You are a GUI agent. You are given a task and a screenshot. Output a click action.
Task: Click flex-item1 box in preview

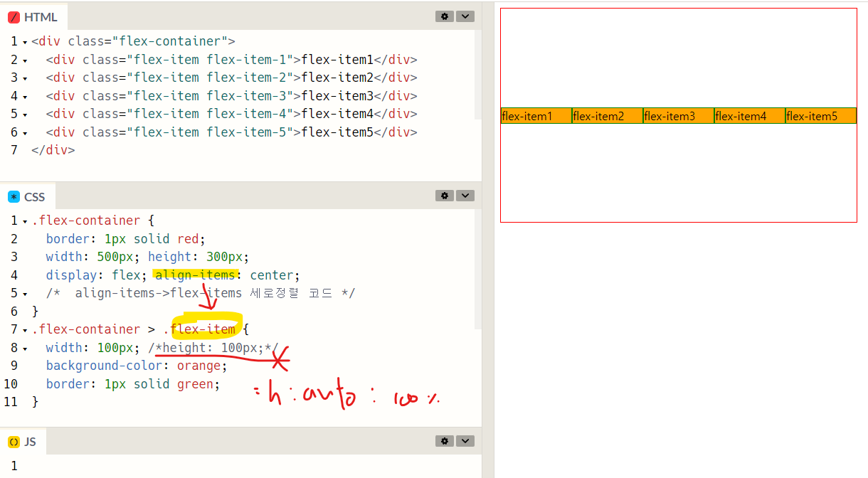536,116
